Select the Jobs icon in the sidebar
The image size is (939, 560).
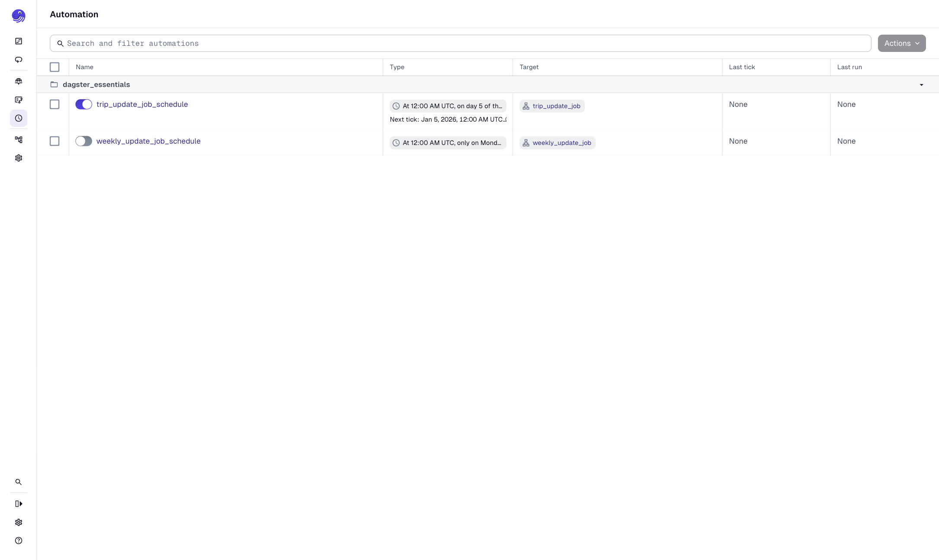click(x=18, y=100)
